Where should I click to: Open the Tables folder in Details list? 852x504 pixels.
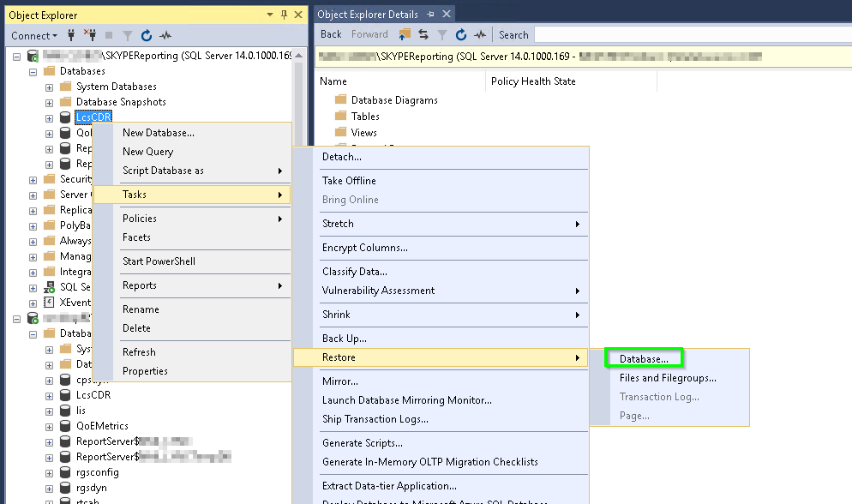point(365,117)
